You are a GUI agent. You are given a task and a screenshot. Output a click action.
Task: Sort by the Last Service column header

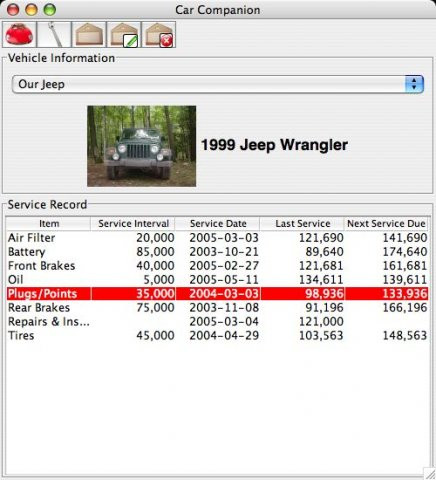(302, 223)
